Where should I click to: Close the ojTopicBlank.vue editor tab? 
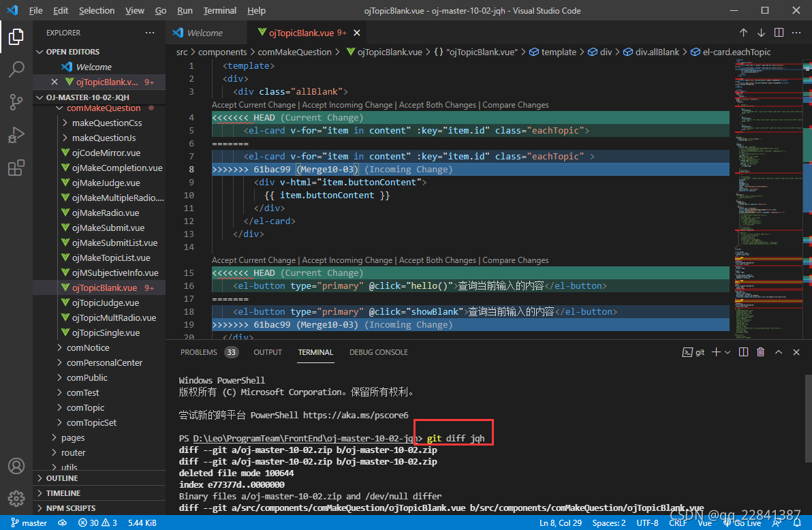pyautogui.click(x=357, y=33)
